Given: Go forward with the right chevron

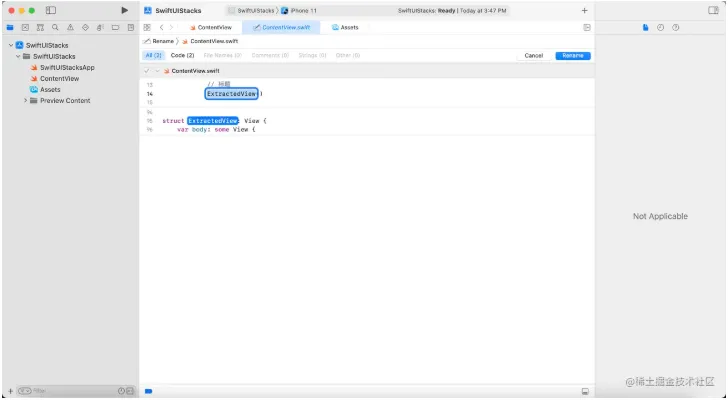Looking at the screenshot, I should [171, 27].
